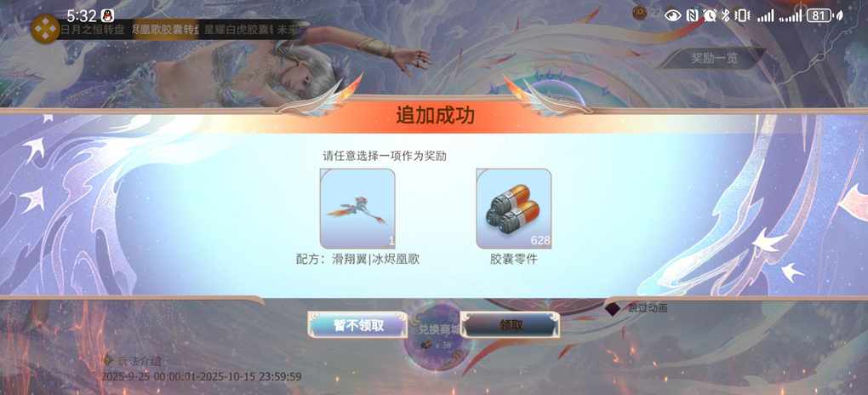The height and width of the screenshot is (395, 868).
Task: Open the 奖励一览 rewards overview
Action: tap(714, 58)
